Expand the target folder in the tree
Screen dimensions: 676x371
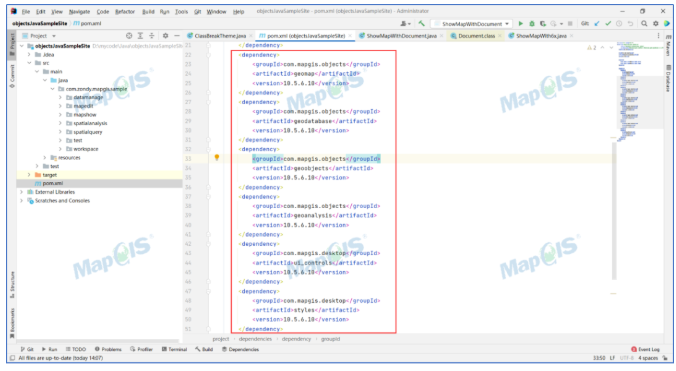[29, 175]
